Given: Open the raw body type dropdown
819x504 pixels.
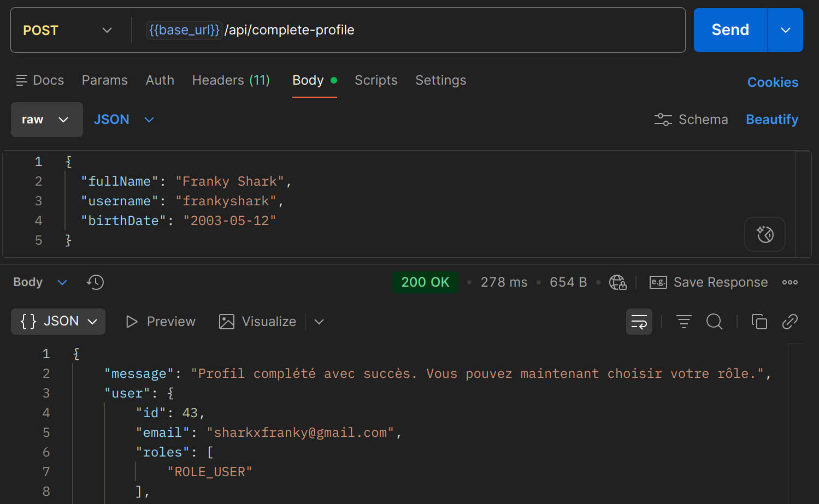Looking at the screenshot, I should (47, 120).
